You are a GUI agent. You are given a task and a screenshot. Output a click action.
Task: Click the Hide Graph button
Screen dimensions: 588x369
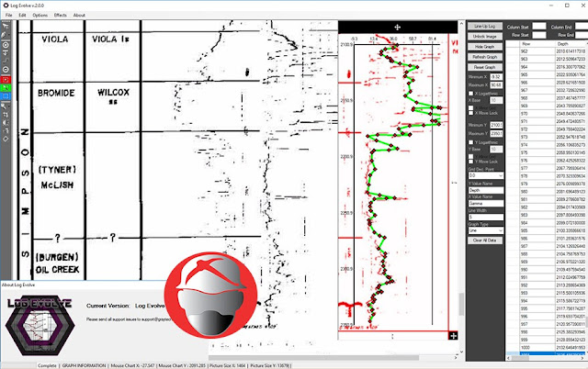pos(485,47)
